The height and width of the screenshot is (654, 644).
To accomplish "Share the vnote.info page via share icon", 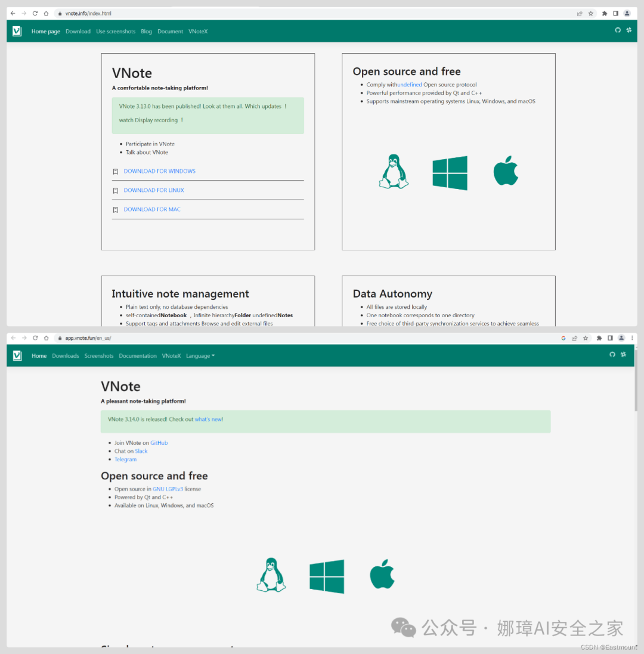I will coord(580,13).
